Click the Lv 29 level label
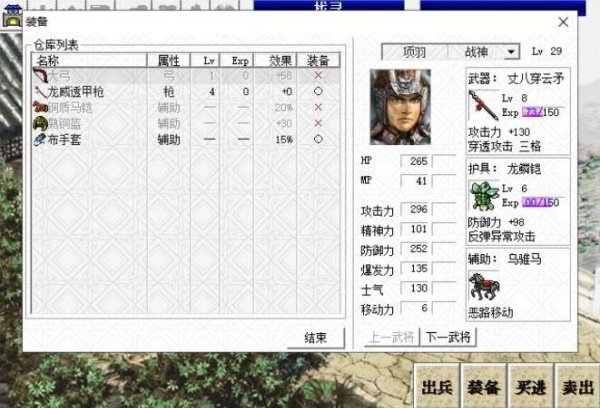The height and width of the screenshot is (408, 600). [x=547, y=51]
